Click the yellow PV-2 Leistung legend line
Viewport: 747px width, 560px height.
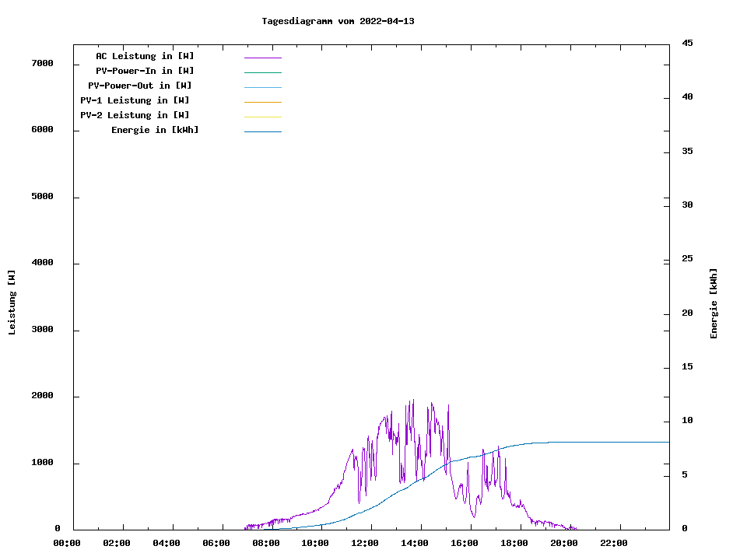[x=262, y=117]
